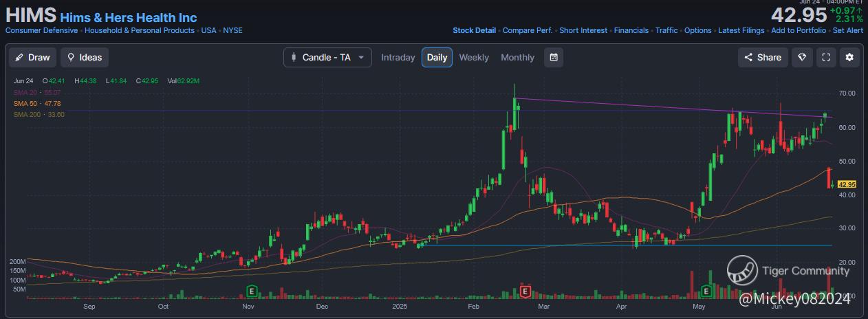Open the Short Interest link
This screenshot has height=319, width=868.
pyautogui.click(x=583, y=31)
